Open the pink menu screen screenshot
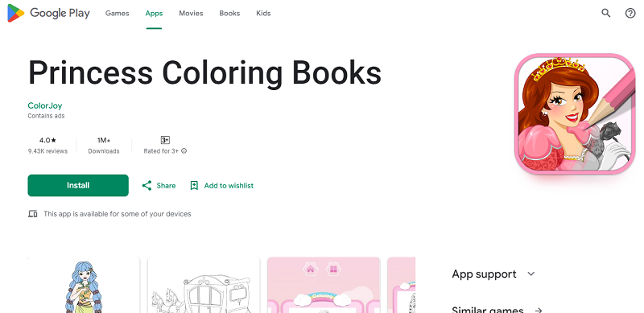 pyautogui.click(x=324, y=285)
